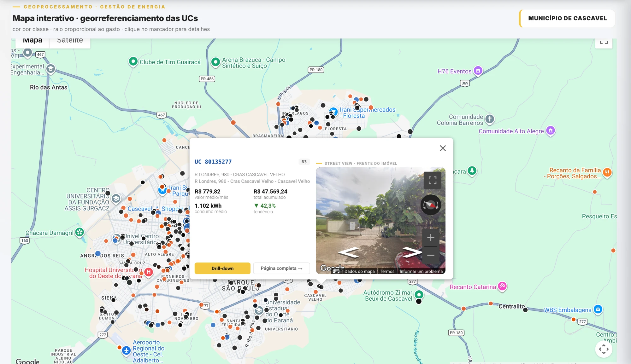Move right with Street View navigation arrow
631x364 pixels.
(x=412, y=252)
